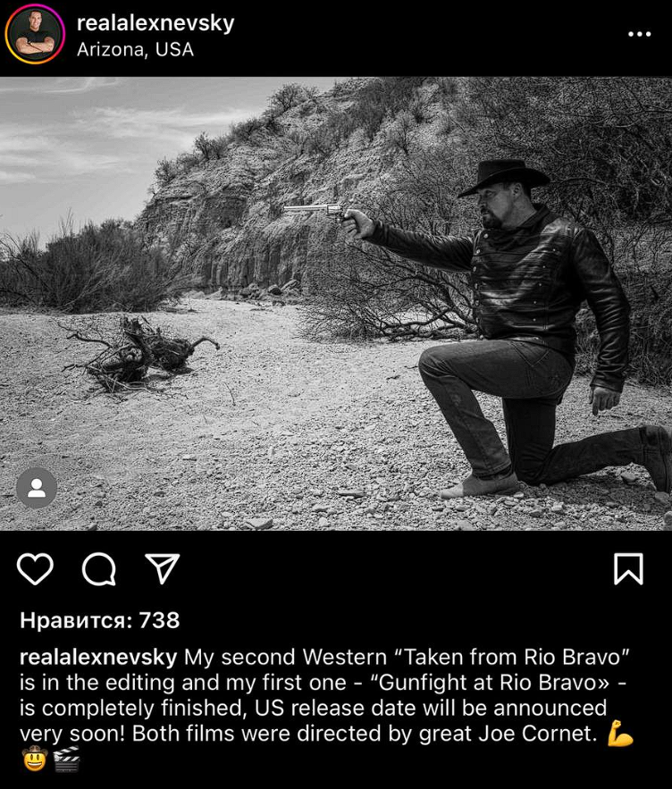
Task: Open the Arizona, USA location page
Action: click(x=135, y=50)
